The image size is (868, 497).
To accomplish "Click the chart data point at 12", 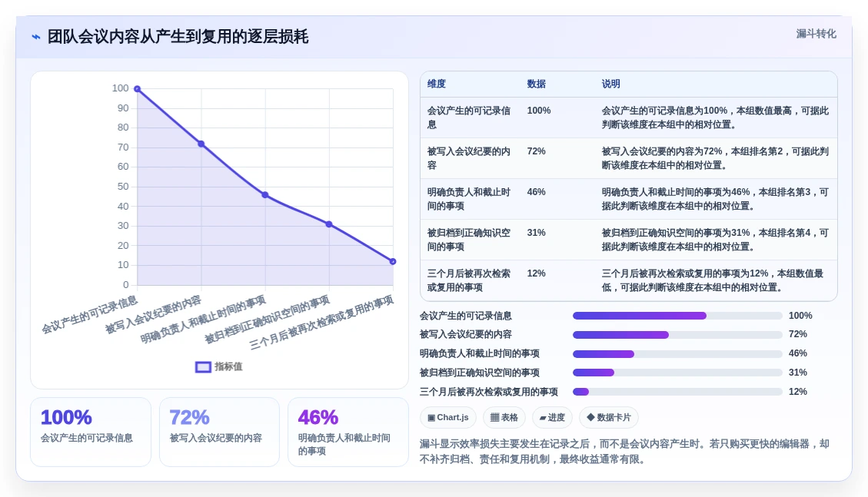I will 393,261.
